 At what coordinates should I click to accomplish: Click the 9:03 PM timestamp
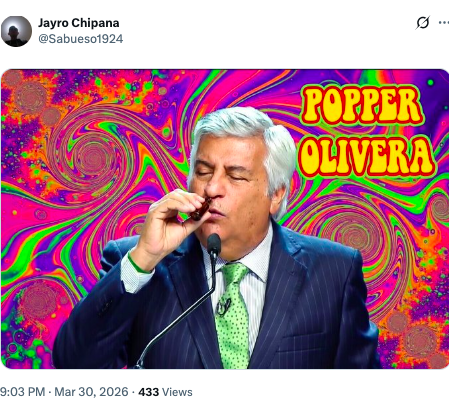[x=22, y=392]
